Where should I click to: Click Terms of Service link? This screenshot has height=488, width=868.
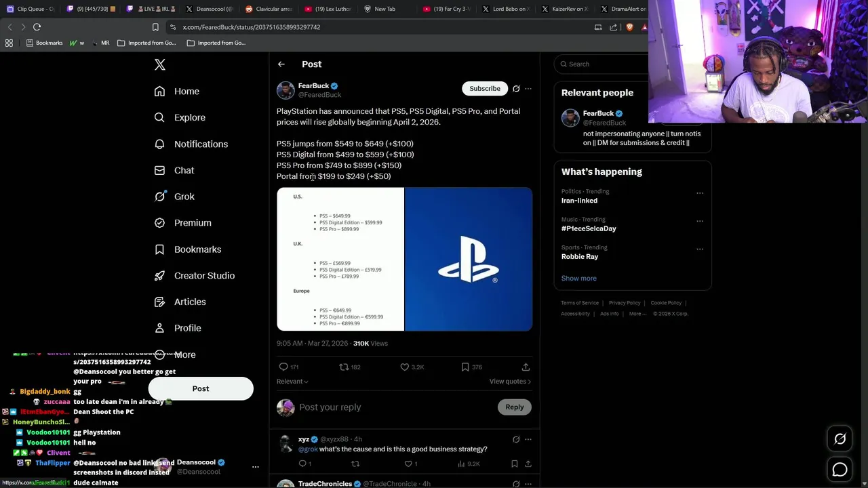tap(580, 303)
